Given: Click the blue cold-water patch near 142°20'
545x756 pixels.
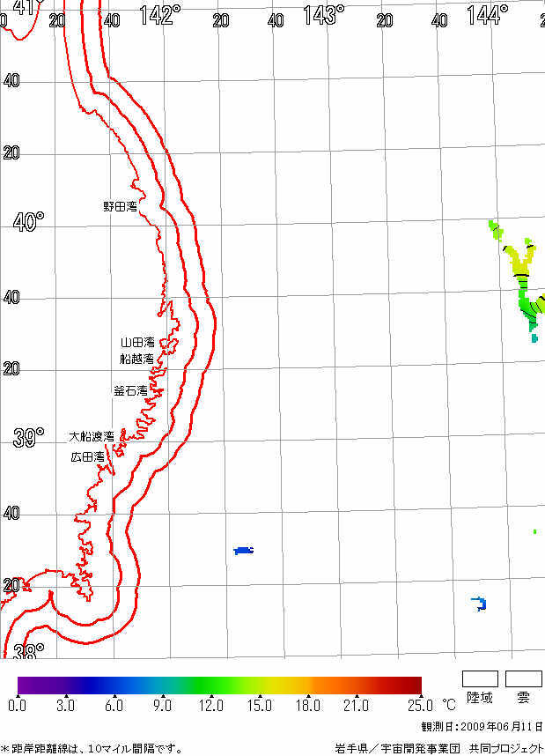Looking at the screenshot, I should point(243,550).
